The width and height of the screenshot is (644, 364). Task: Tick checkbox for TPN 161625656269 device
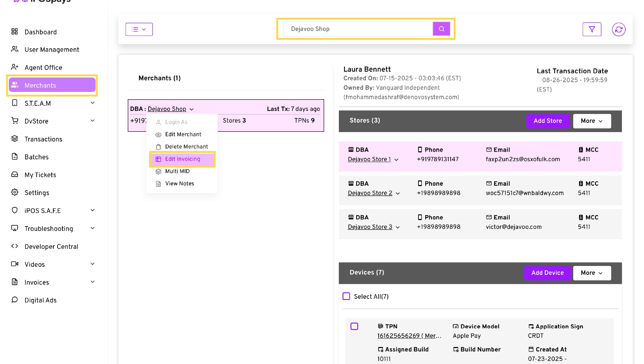(x=354, y=326)
